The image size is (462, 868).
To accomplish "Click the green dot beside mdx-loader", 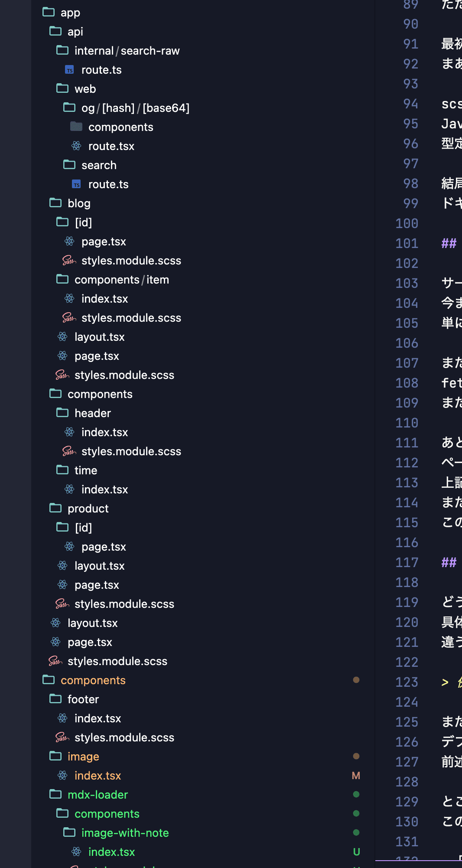I will click(x=356, y=794).
